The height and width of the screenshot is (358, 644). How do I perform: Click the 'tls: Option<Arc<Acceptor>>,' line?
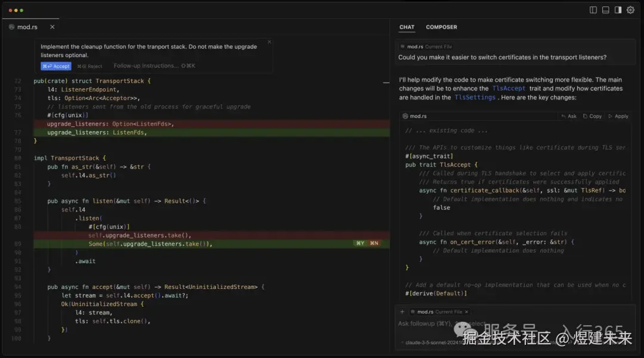(x=94, y=98)
